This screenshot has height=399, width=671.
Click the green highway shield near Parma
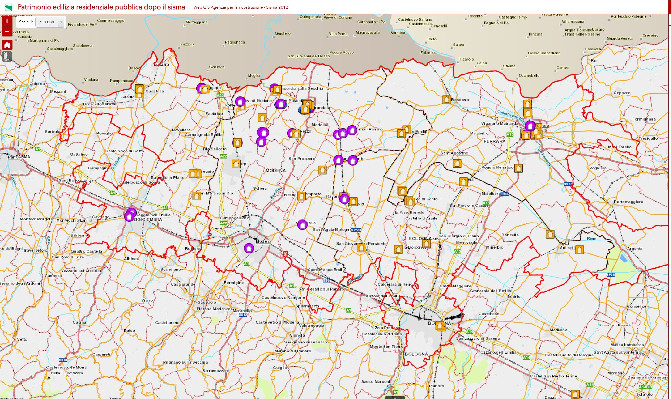(38, 149)
